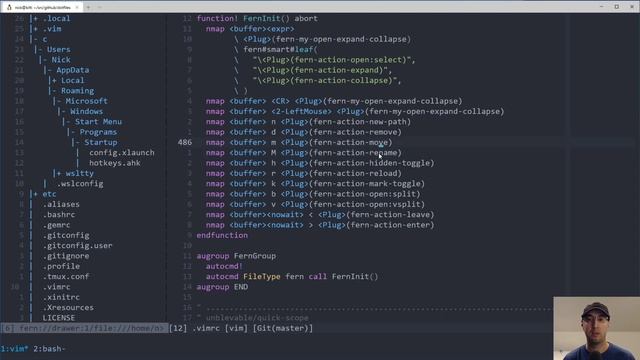Click the endfunction keyword
Screen dimensions: 640x360
pyautogui.click(x=222, y=235)
